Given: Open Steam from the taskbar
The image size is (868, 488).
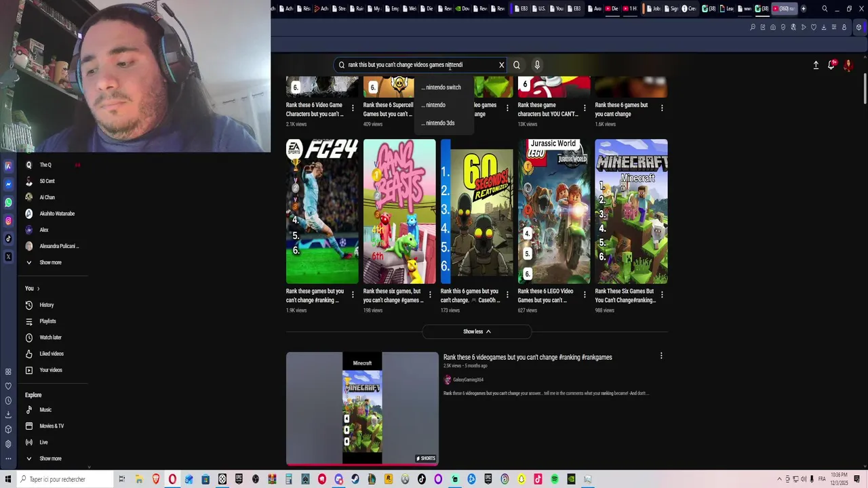Looking at the screenshot, I should point(355,479).
